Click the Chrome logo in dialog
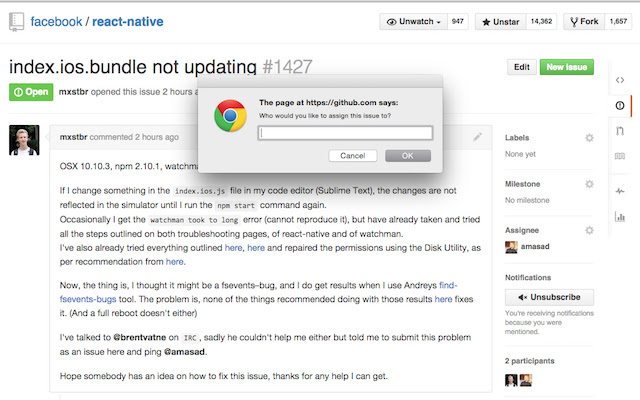The height and width of the screenshot is (400, 640). tap(230, 116)
